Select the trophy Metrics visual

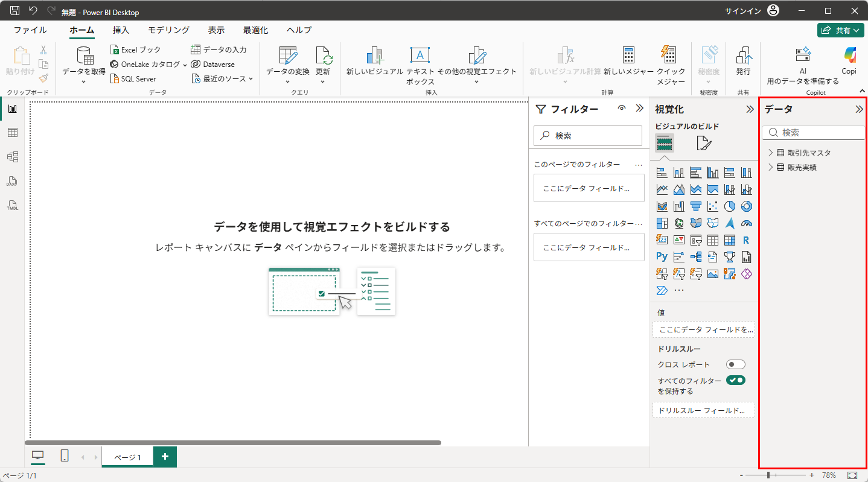(x=730, y=257)
